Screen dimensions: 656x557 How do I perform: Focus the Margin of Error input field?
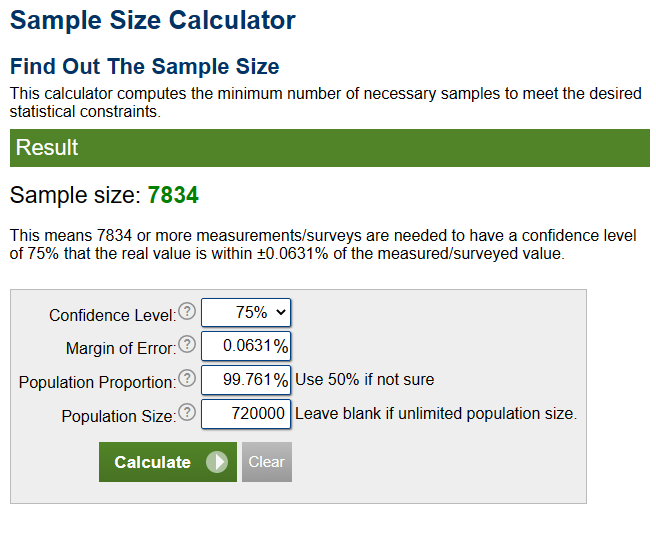tap(246, 347)
